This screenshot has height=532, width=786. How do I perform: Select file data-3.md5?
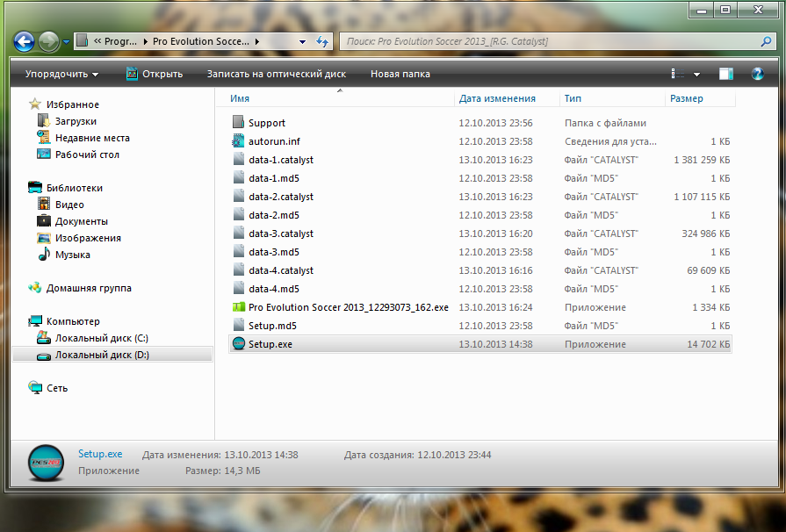tap(274, 252)
